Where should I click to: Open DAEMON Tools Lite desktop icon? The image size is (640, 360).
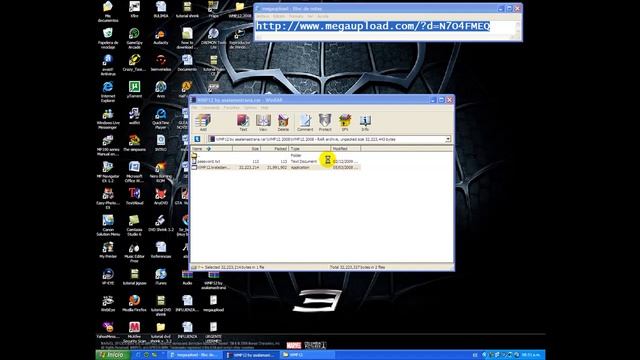click(x=213, y=38)
